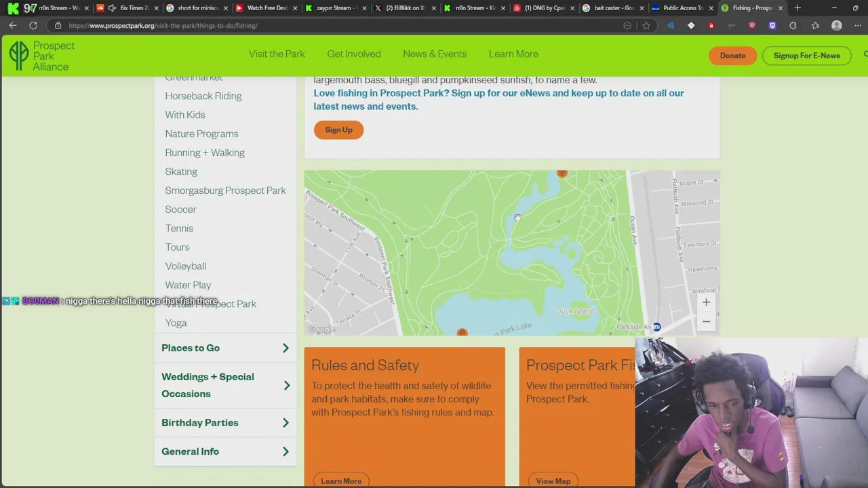The height and width of the screenshot is (488, 868).
Task: Open the With Kids sidebar link
Action: [185, 115]
